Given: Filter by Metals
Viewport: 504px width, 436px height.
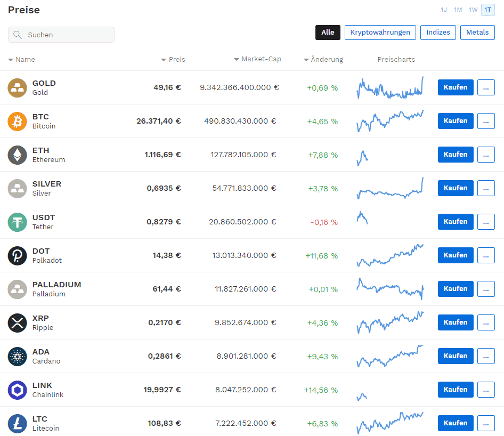Looking at the screenshot, I should [477, 33].
